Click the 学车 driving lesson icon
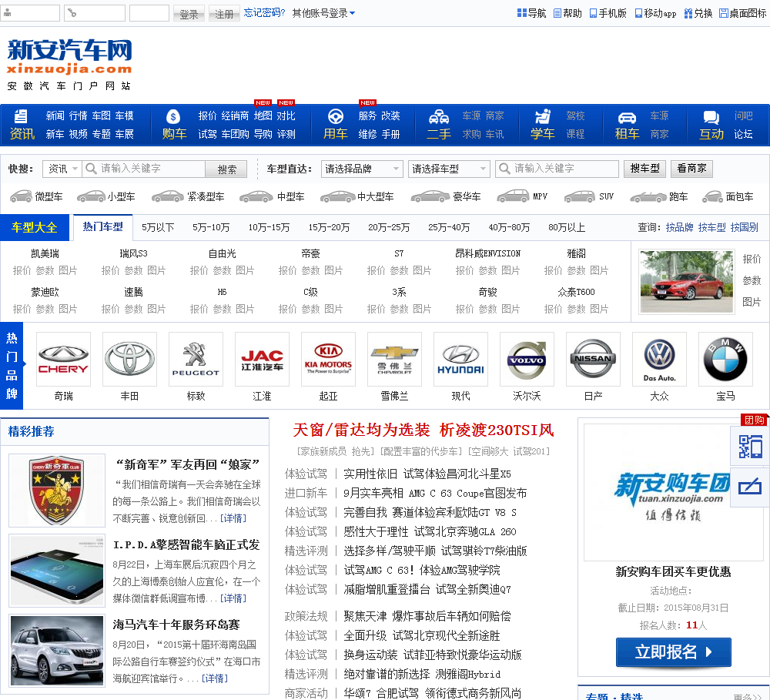The height and width of the screenshot is (700, 770). [x=543, y=116]
